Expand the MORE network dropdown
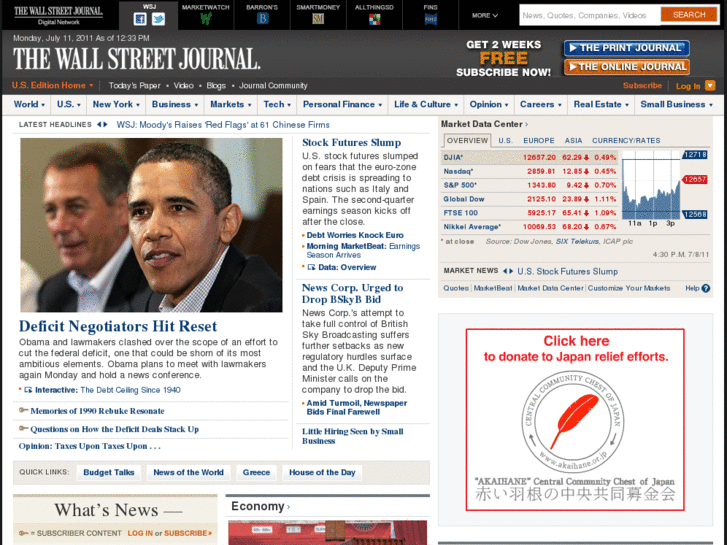 point(485,15)
